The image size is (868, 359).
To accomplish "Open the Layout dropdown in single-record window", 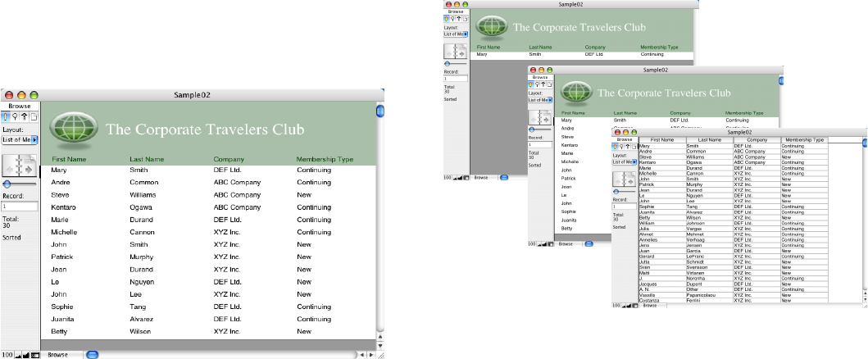I will click(x=456, y=34).
